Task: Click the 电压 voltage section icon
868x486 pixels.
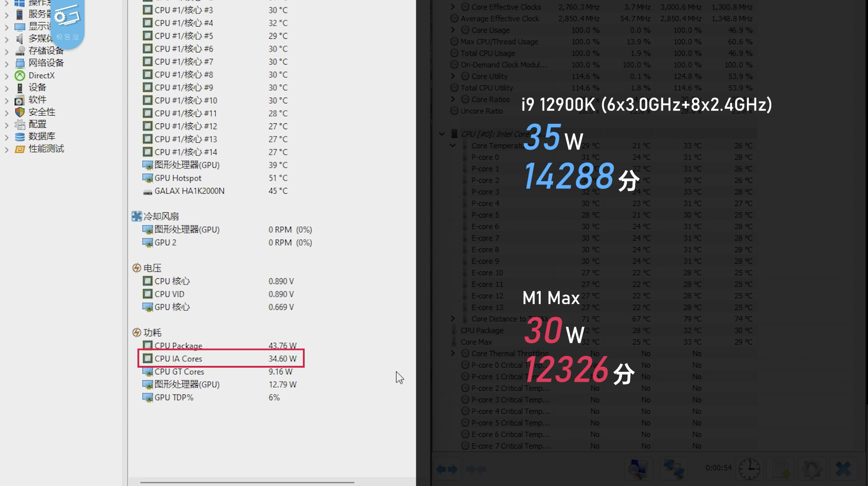Action: 137,268
